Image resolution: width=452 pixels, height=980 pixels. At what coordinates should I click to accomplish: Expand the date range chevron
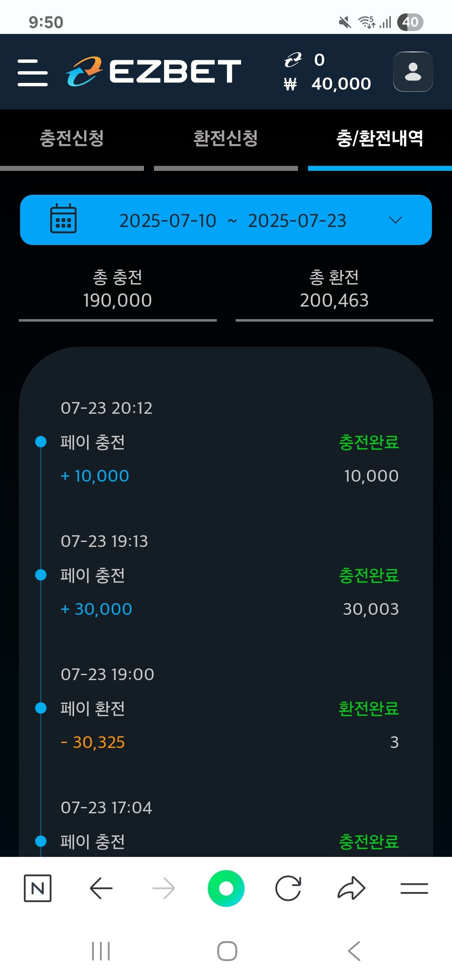pos(395,220)
